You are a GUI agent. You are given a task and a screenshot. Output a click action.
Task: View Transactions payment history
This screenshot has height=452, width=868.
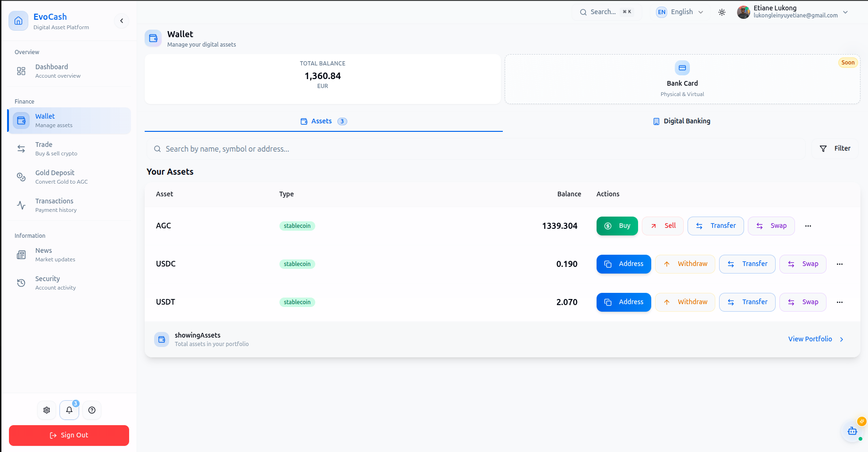(x=54, y=205)
